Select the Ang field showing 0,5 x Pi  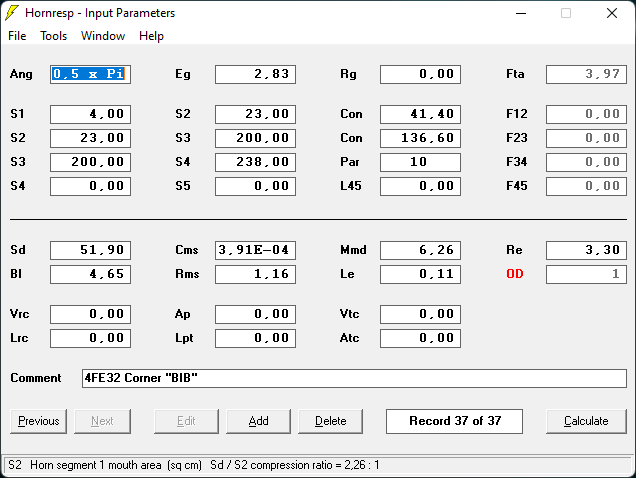point(90,74)
